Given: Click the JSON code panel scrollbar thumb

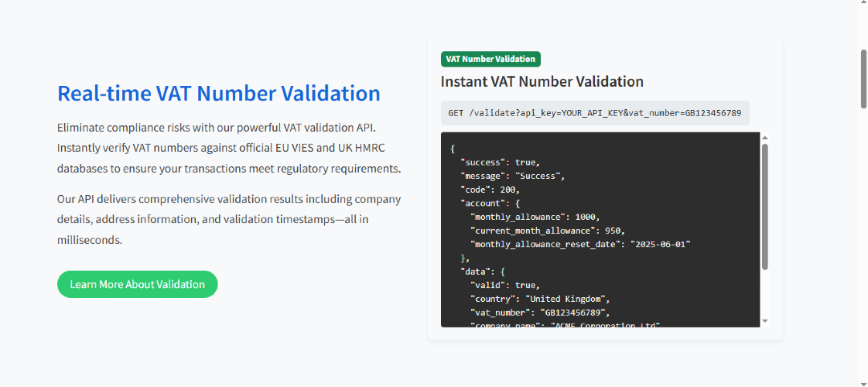Looking at the screenshot, I should pos(764,207).
